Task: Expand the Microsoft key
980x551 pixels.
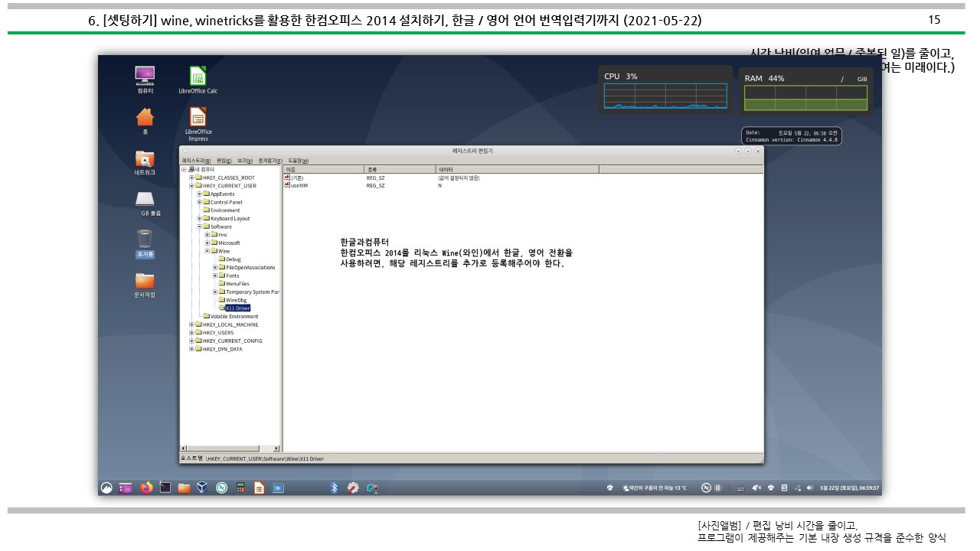Action: coord(207,243)
